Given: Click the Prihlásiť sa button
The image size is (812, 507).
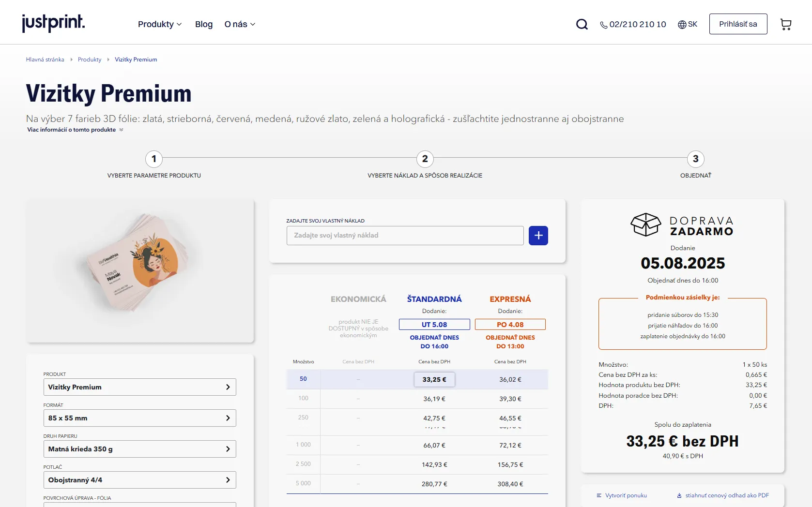Looking at the screenshot, I should point(738,24).
